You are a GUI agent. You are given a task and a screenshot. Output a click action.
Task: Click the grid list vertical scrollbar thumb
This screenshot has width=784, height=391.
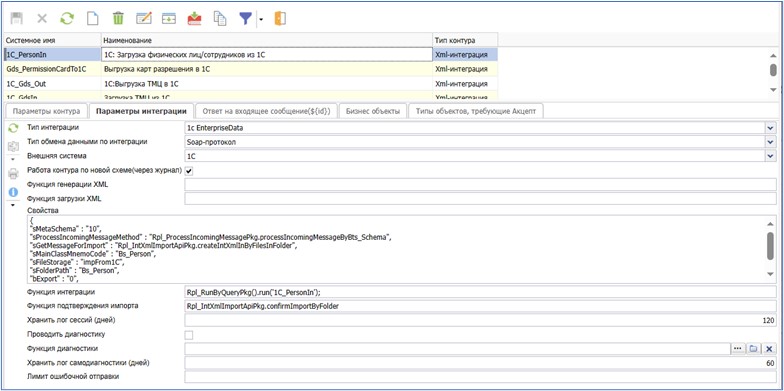tap(773, 70)
